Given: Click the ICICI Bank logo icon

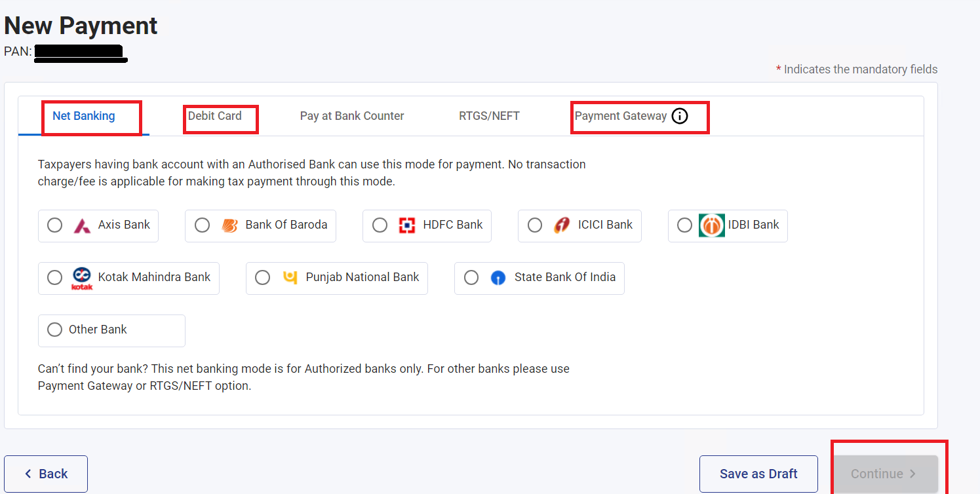Looking at the screenshot, I should click(562, 226).
